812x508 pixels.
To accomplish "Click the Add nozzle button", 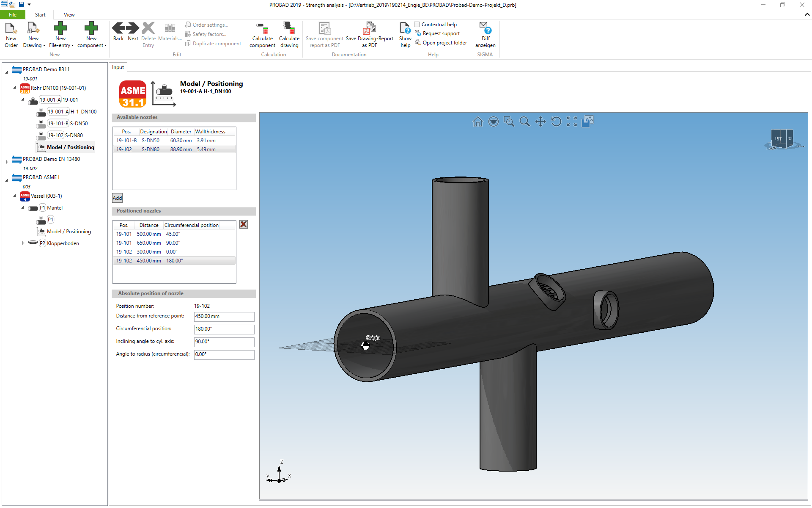I will [117, 198].
